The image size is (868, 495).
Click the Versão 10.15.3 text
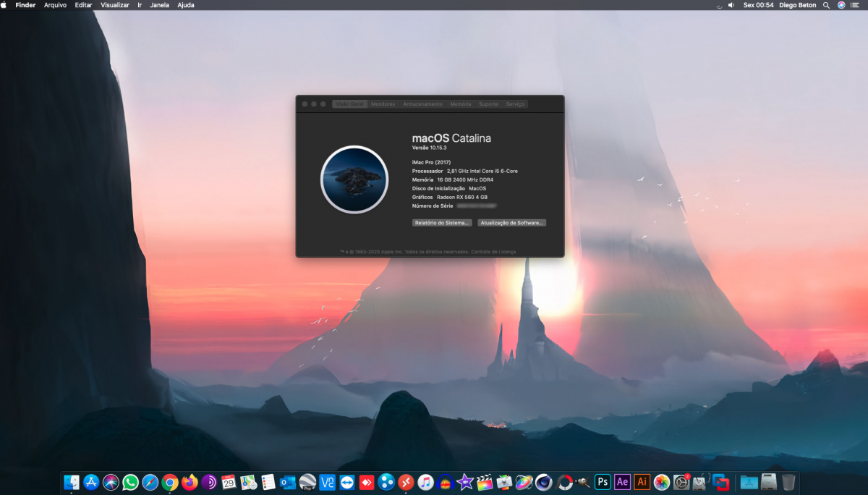(429, 148)
